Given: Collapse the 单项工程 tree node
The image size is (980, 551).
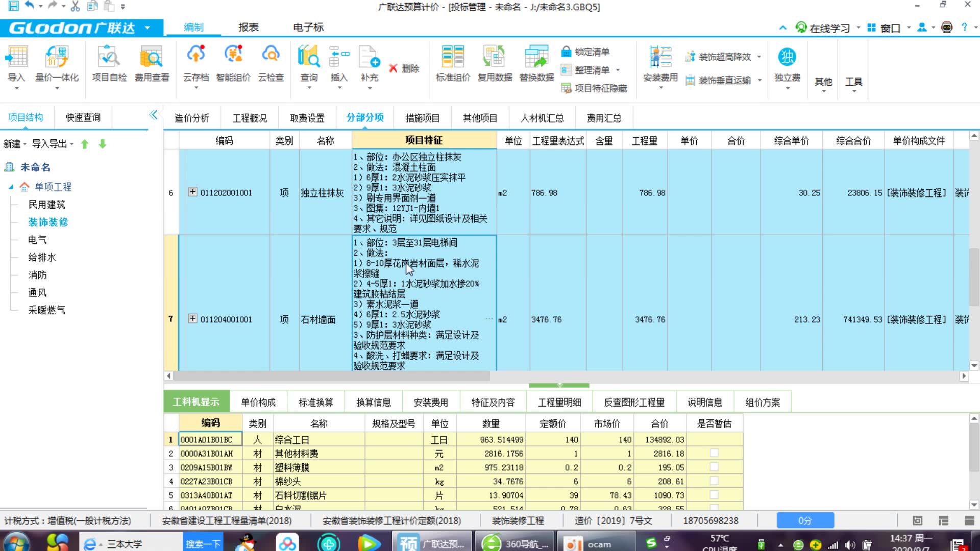Looking at the screenshot, I should pos(11,187).
